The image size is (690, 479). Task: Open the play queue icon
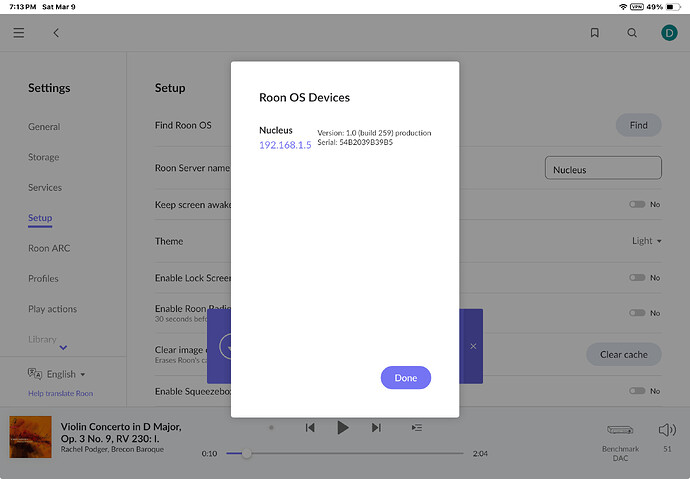417,428
